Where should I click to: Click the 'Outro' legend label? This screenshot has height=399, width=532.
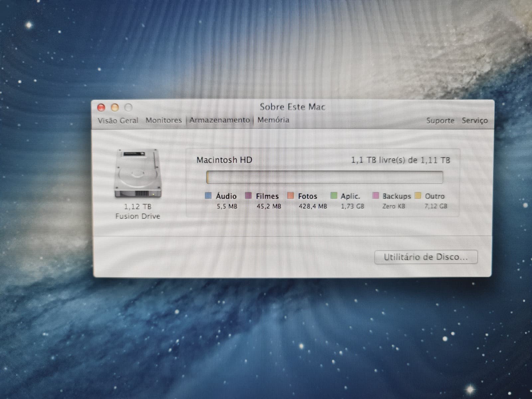click(x=435, y=196)
